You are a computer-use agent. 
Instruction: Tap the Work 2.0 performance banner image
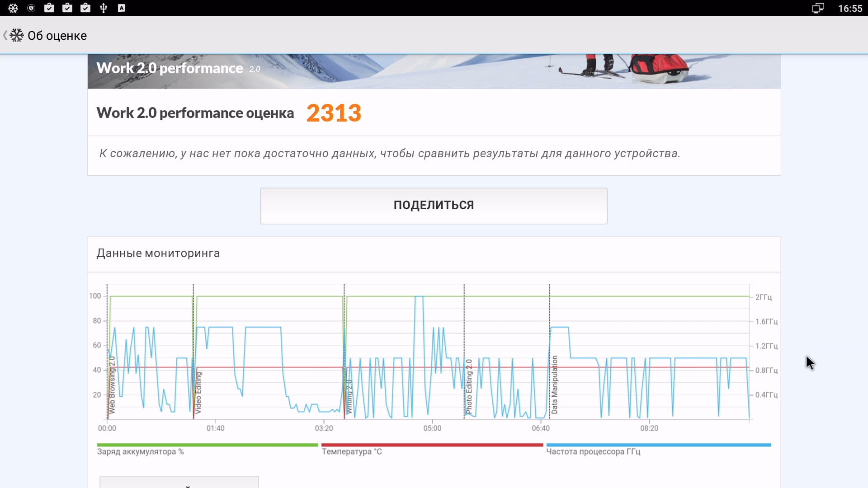pyautogui.click(x=434, y=71)
